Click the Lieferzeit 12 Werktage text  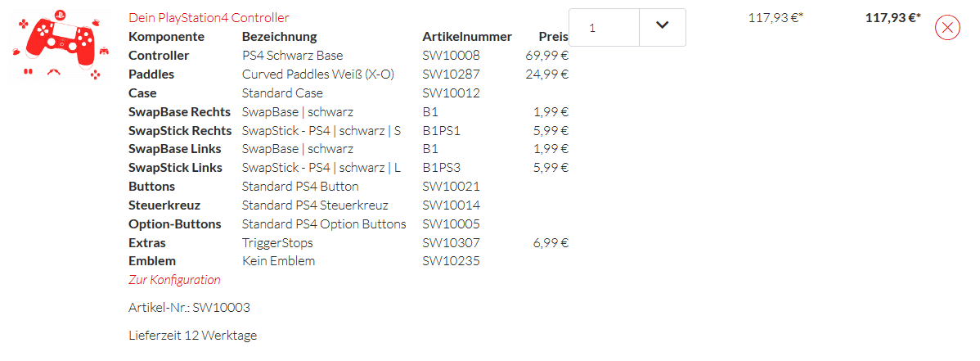192,336
